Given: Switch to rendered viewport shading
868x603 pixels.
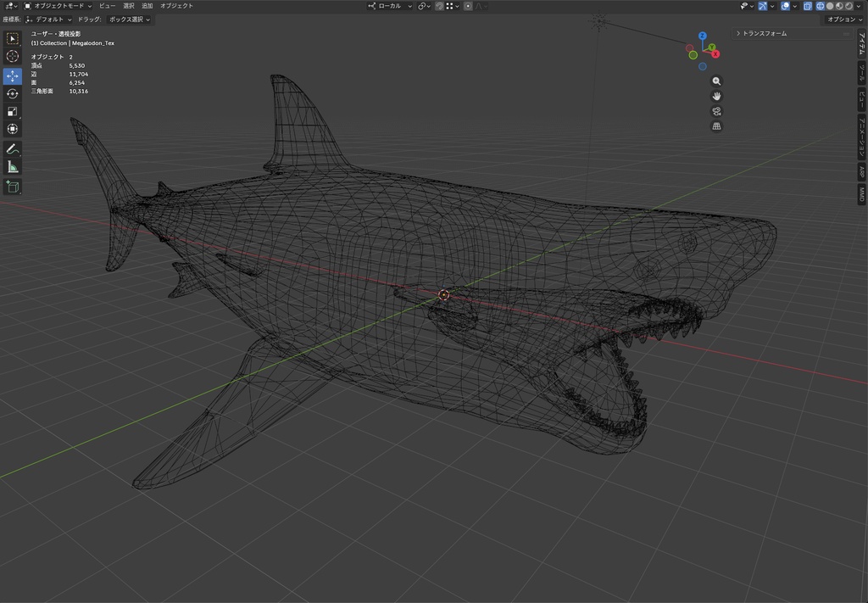Looking at the screenshot, I should click(x=849, y=6).
